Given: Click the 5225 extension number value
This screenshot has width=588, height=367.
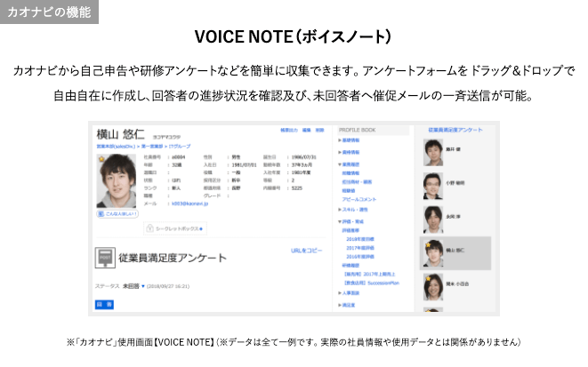Looking at the screenshot, I should pyautogui.click(x=296, y=188).
